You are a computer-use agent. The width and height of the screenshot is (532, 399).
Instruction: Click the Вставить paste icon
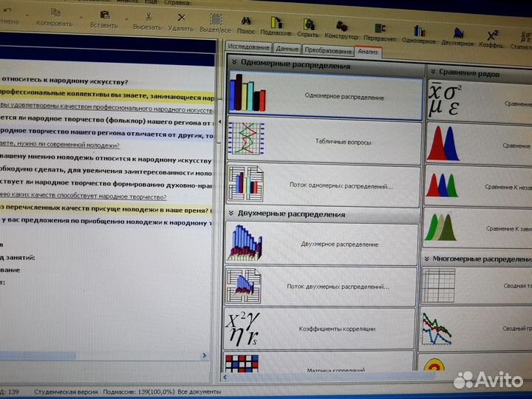105,16
